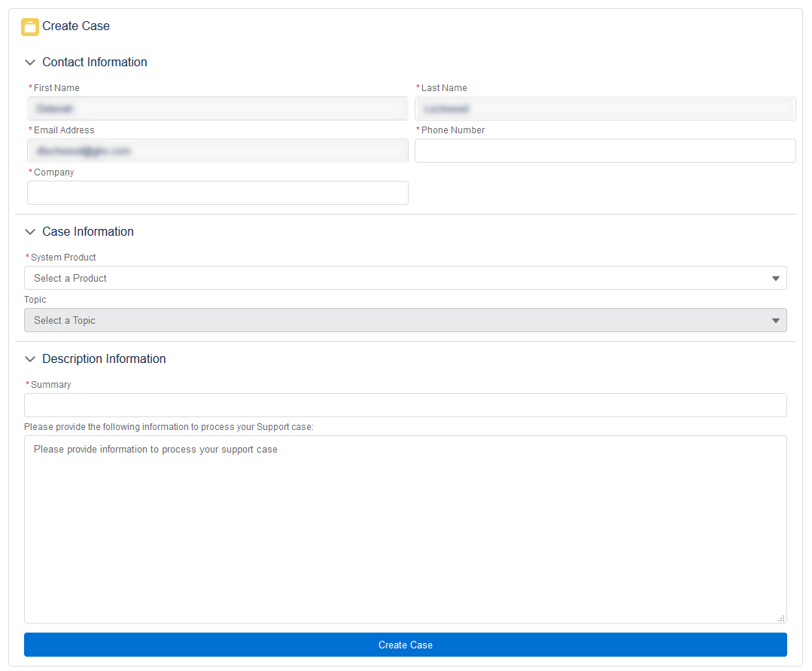
Task: Open the Select a Product dropdown
Action: (x=405, y=278)
